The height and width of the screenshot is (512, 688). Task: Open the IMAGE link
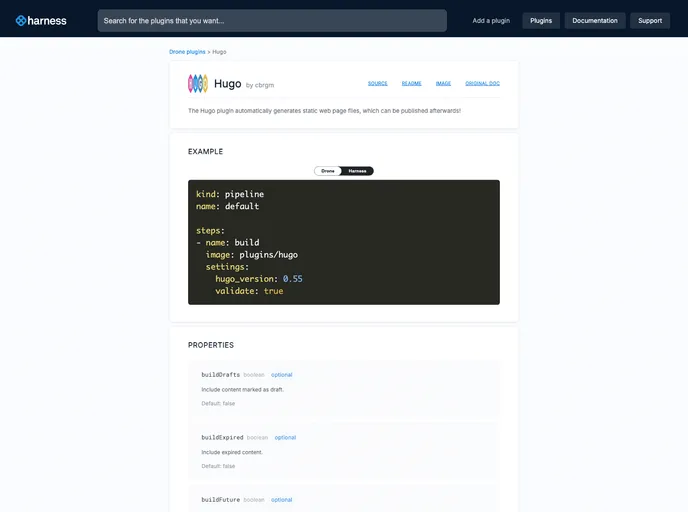[443, 83]
